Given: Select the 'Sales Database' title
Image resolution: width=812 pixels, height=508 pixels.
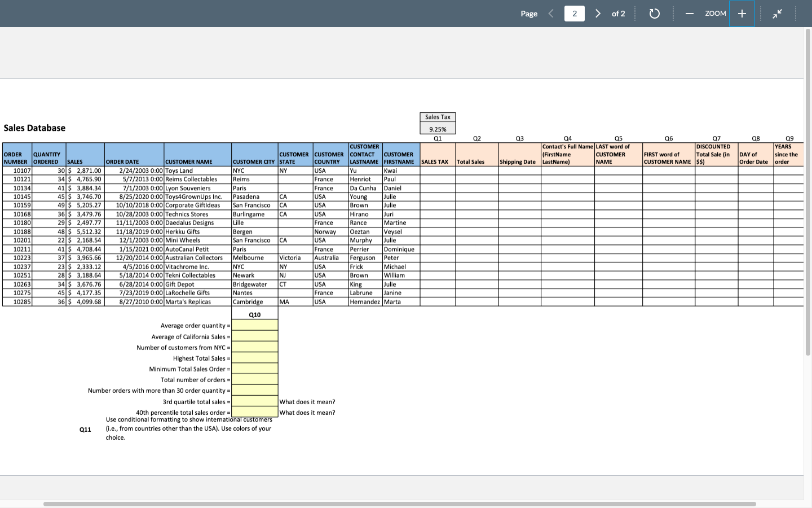Looking at the screenshot, I should click(x=34, y=128).
